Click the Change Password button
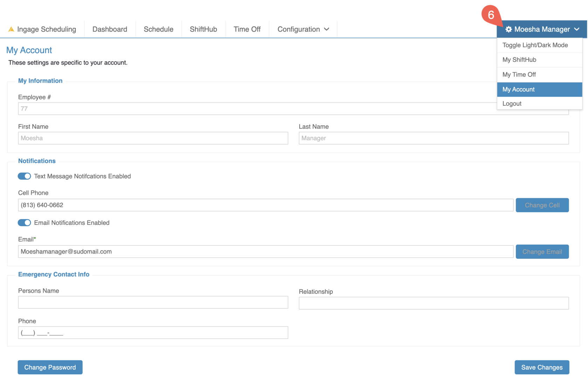Viewport: 588px width, 389px height. 50,367
